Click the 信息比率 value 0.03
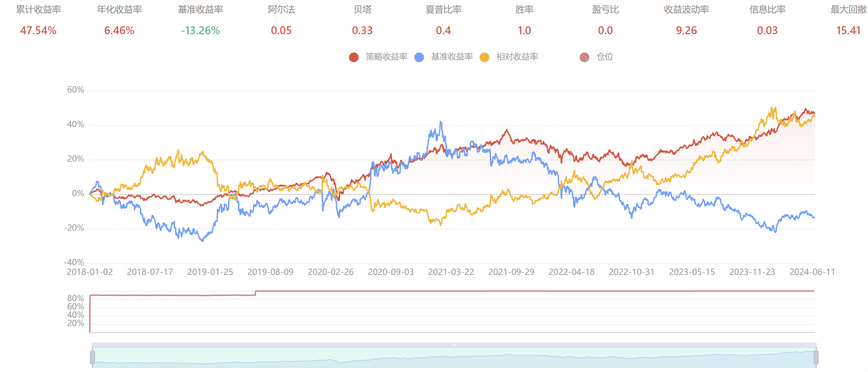The height and width of the screenshot is (372, 868). pos(767,30)
